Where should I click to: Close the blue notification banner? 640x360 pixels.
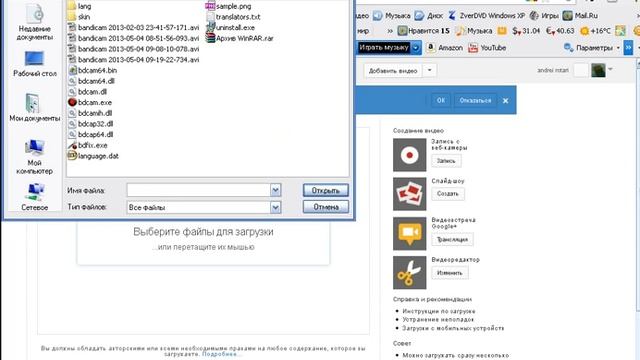[x=505, y=100]
